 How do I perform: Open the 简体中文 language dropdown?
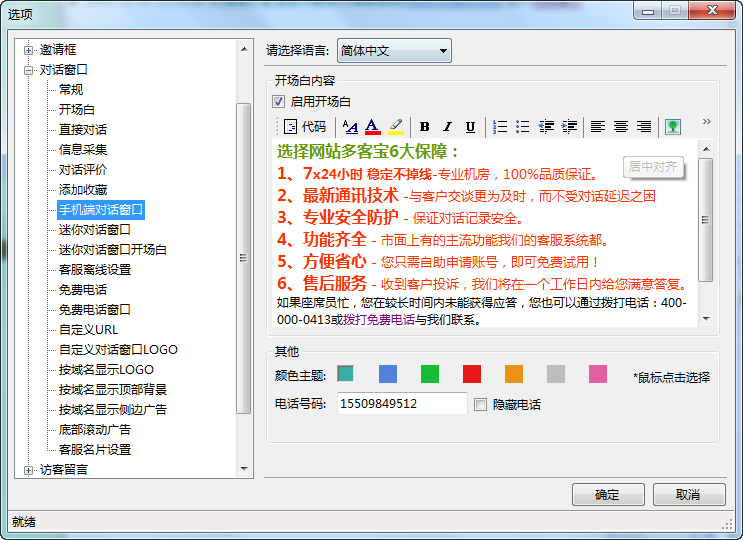(393, 50)
